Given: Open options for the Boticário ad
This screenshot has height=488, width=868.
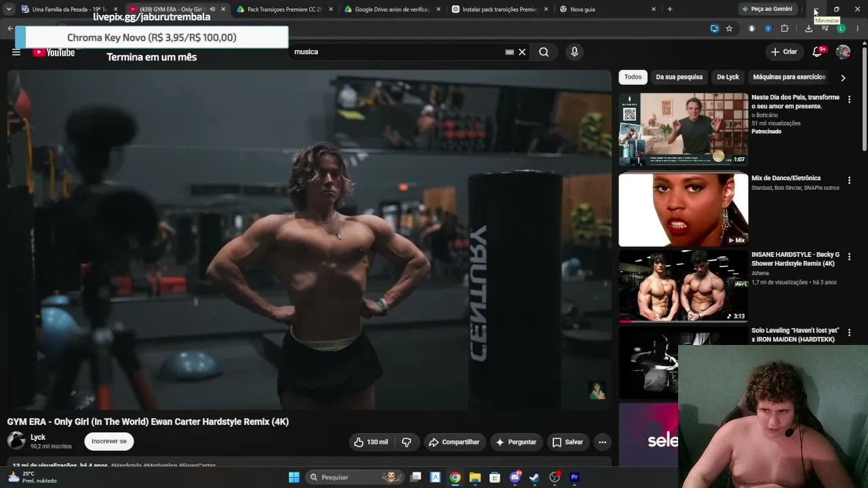Looking at the screenshot, I should (x=849, y=100).
